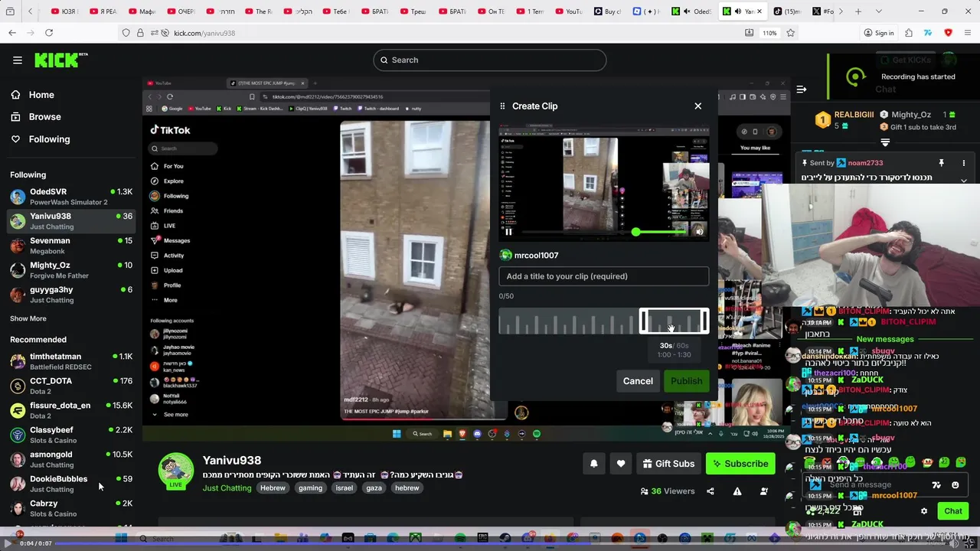Send message with Chat button
Viewport: 980px width, 551px height.
click(x=953, y=510)
